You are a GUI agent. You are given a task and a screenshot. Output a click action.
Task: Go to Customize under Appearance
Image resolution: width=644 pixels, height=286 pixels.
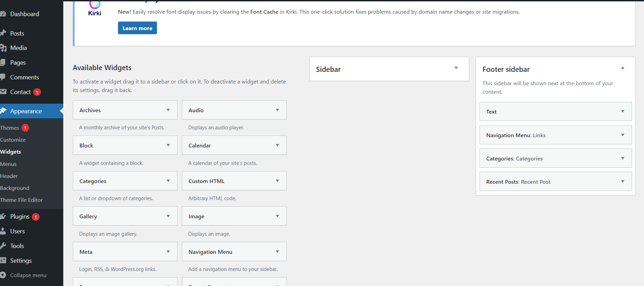click(13, 140)
